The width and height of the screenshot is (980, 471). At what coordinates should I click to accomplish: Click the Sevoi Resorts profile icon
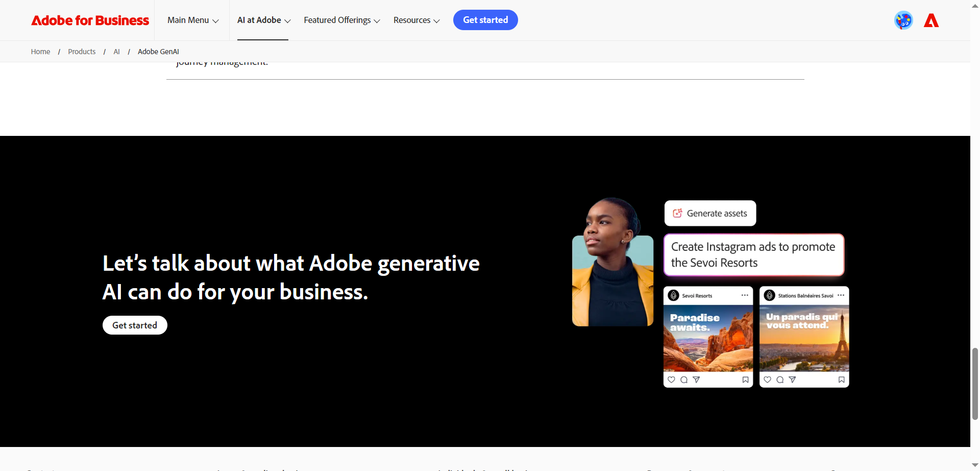tap(674, 295)
